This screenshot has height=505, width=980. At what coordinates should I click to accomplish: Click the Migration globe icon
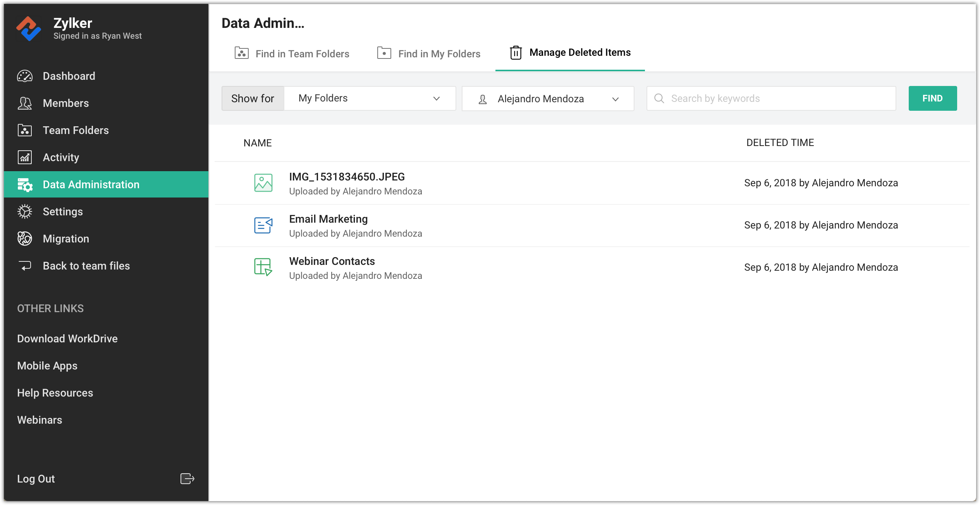click(x=25, y=239)
